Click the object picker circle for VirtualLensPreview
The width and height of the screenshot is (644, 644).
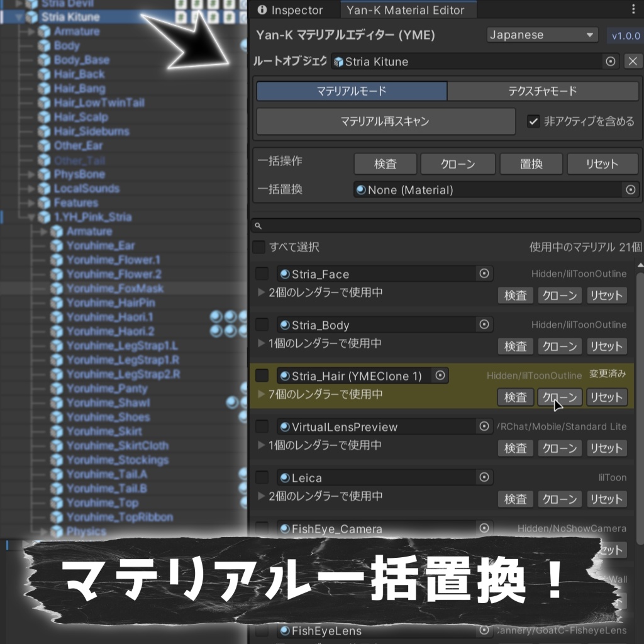click(484, 426)
